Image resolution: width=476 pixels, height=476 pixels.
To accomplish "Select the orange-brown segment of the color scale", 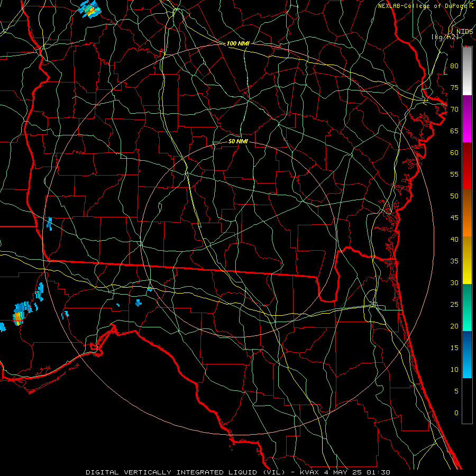I will (x=467, y=213).
